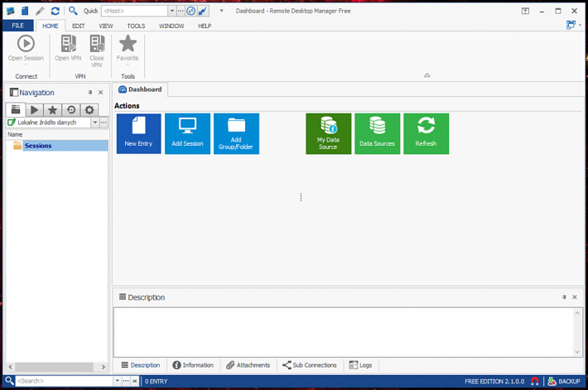This screenshot has width=588, height=390.
Task: Open the Host field dropdown arrow
Action: coord(172,11)
